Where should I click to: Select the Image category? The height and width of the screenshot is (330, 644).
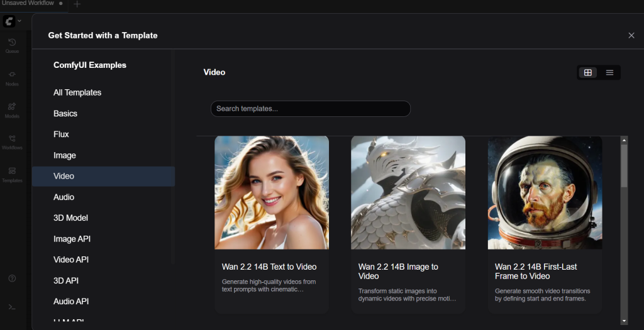tap(104, 155)
